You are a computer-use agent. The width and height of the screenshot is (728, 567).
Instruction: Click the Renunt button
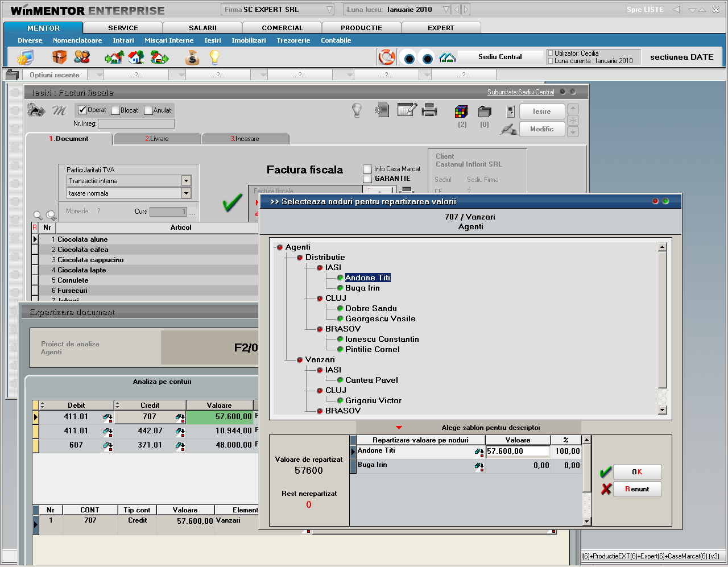click(637, 489)
